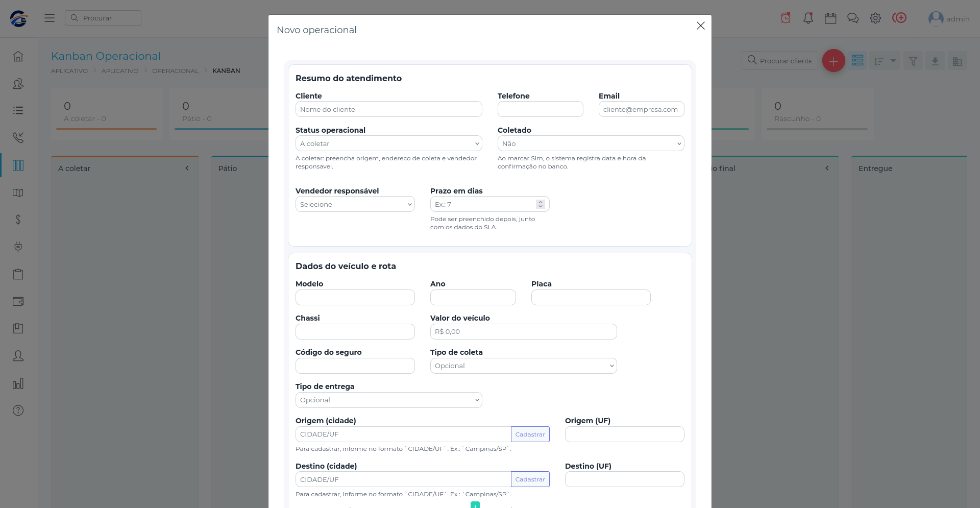Open the Tipo de coleta dropdown

[524, 366]
